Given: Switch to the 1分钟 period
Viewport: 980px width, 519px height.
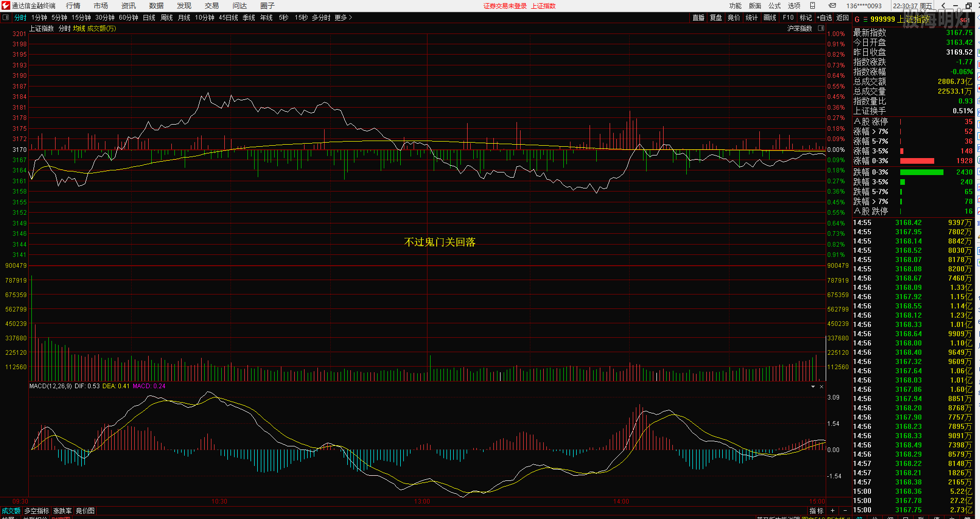Looking at the screenshot, I should [x=39, y=18].
